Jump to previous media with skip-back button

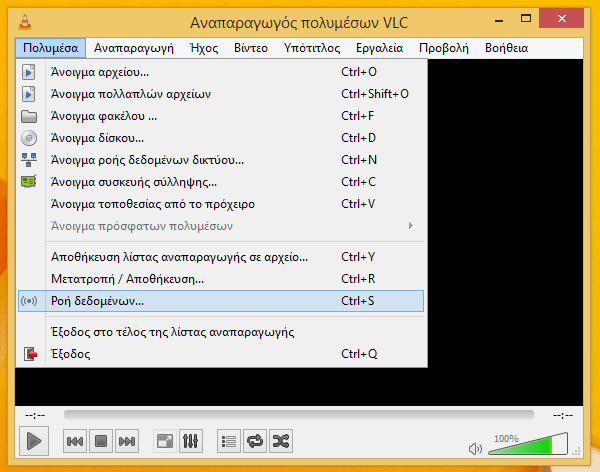click(75, 441)
